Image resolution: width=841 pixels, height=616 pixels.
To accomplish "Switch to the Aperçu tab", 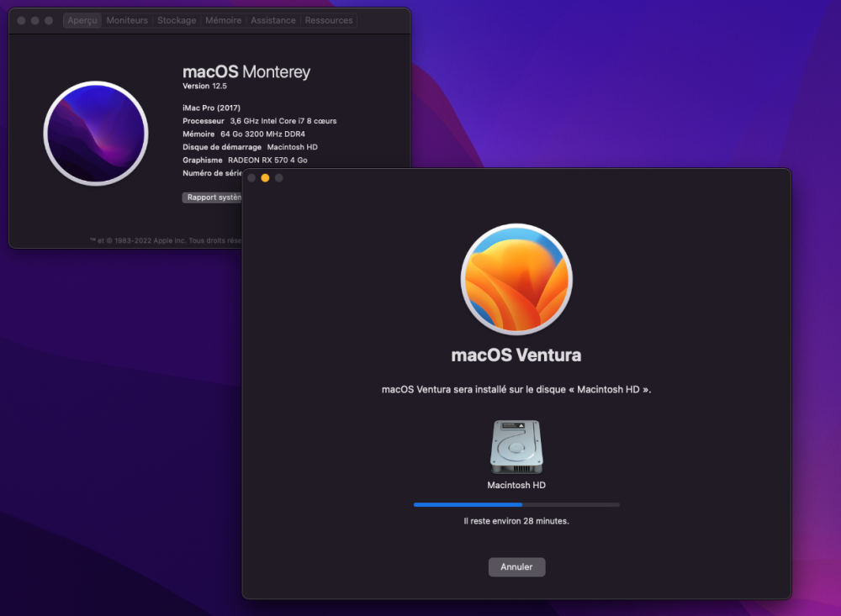I will [x=82, y=20].
